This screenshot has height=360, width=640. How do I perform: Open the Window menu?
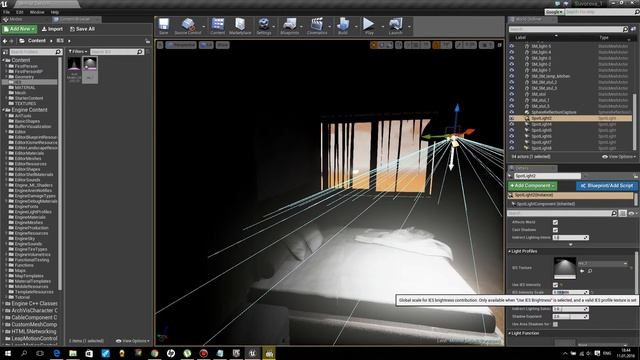[x=37, y=12]
